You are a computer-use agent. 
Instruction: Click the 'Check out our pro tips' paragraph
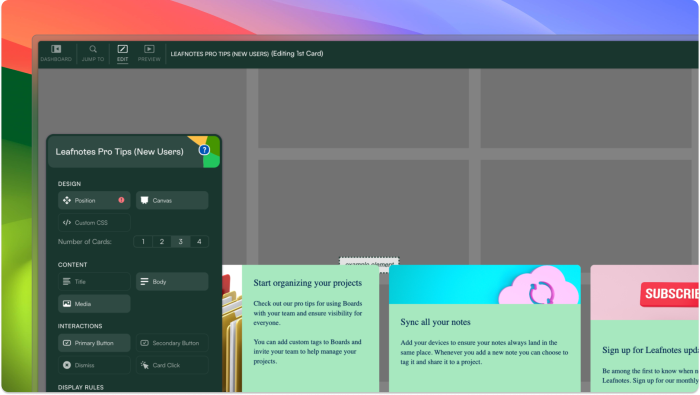[308, 313]
